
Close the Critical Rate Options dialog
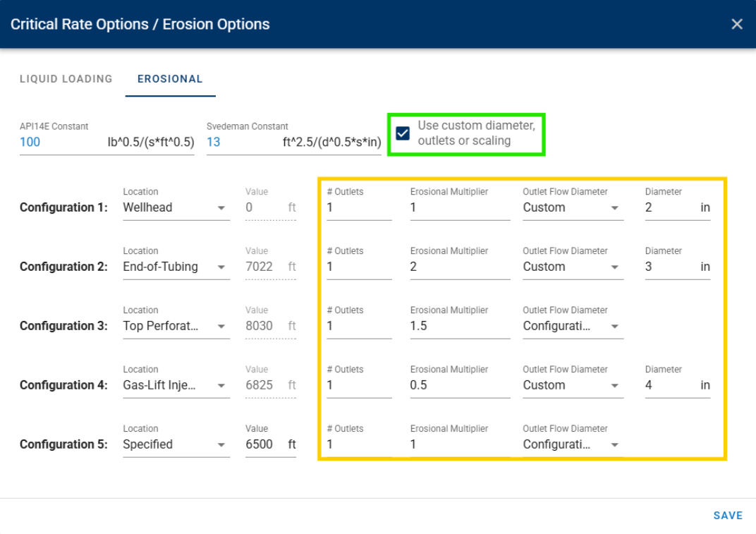(736, 23)
